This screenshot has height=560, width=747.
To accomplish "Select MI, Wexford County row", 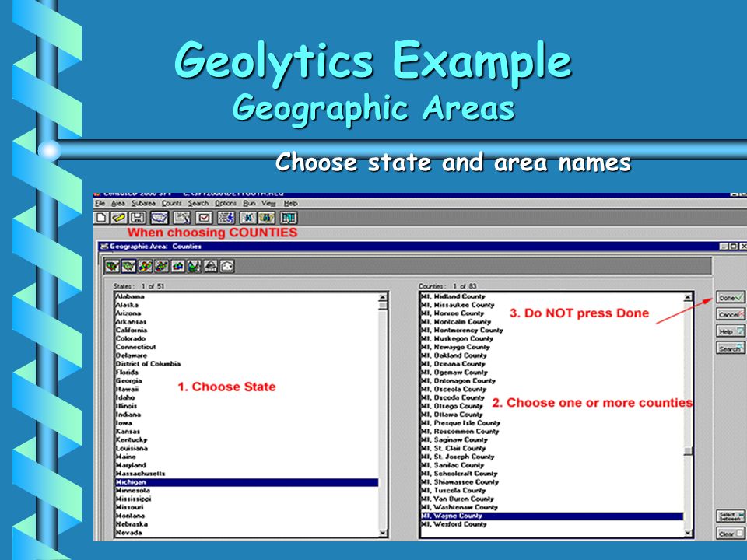I will point(552,524).
